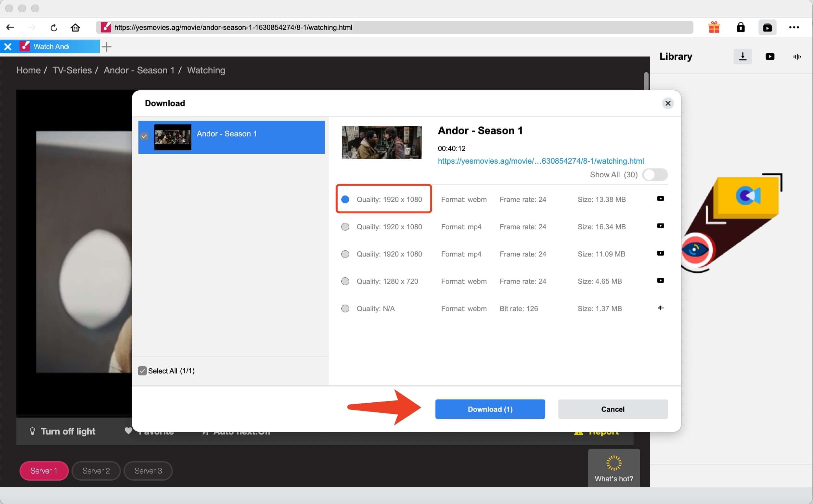Check the Select All (1/1) checkbox
The height and width of the screenshot is (504, 813).
pyautogui.click(x=142, y=371)
